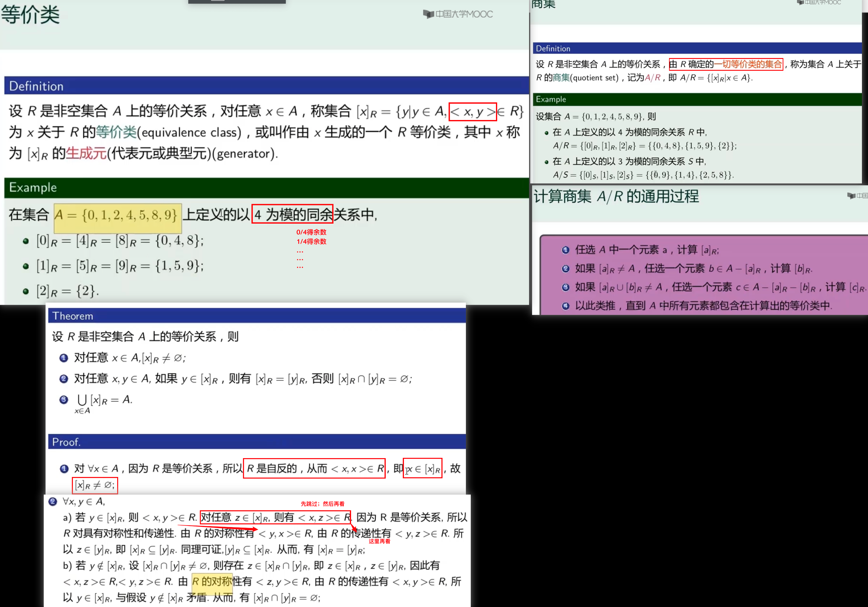Click green bullet before [2]R = {2}
The height and width of the screenshot is (607, 868).
pyautogui.click(x=26, y=291)
